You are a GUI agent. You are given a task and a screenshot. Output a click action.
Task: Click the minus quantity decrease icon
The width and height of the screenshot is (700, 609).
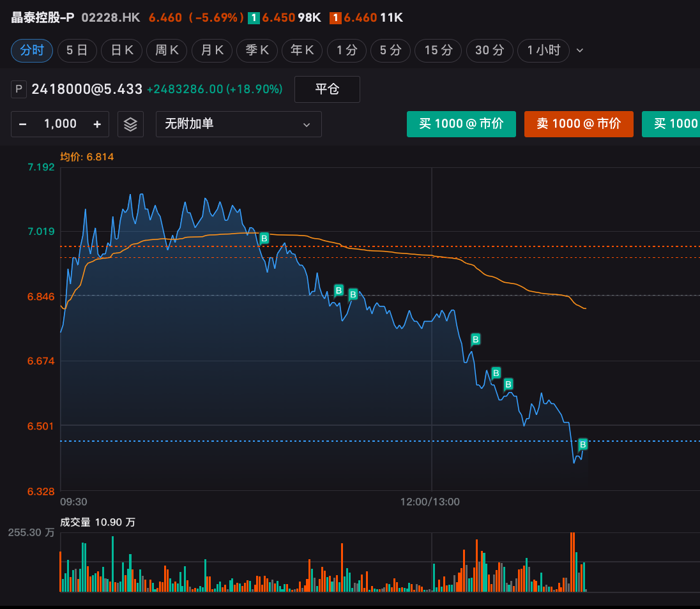[x=23, y=124]
